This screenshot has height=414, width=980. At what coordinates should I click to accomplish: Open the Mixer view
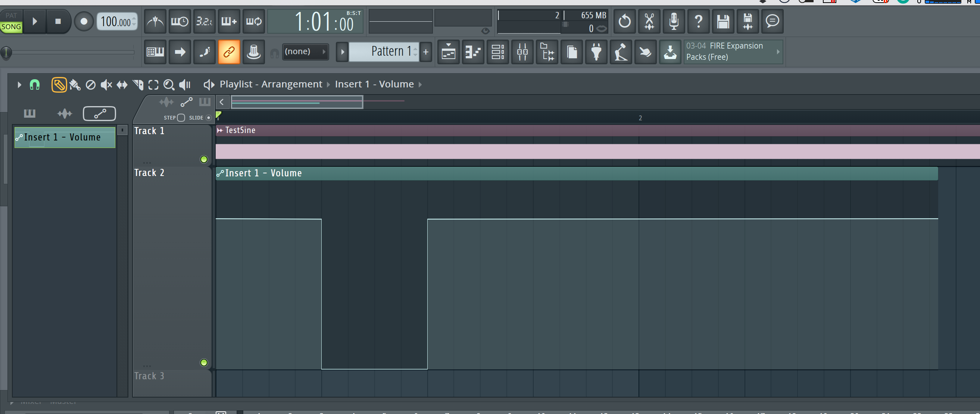coord(522,52)
